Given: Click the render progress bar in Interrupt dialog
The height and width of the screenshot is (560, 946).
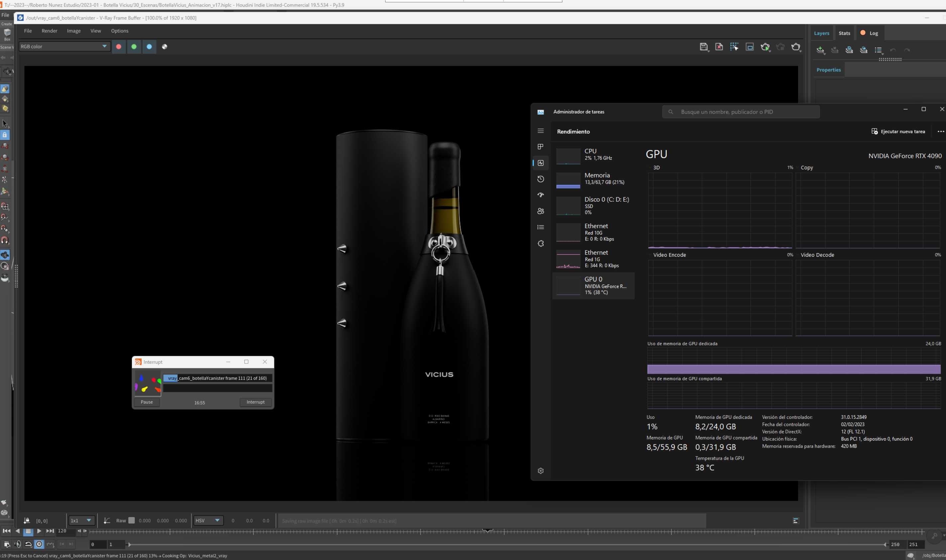Looking at the screenshot, I should coord(217,378).
